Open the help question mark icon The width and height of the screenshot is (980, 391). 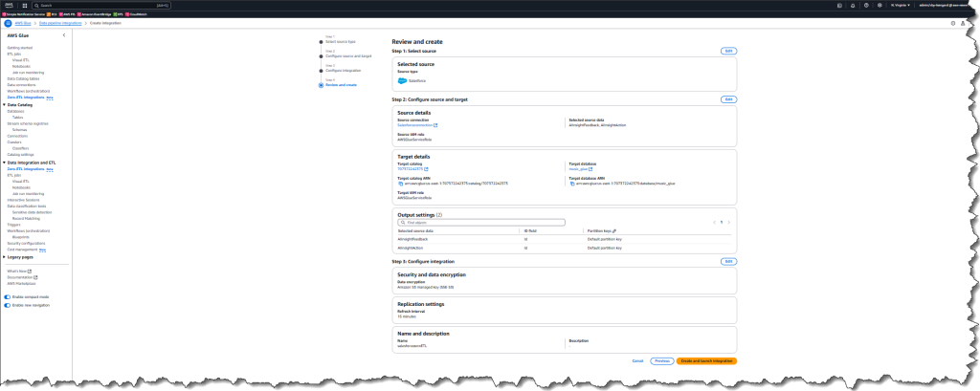point(866,5)
